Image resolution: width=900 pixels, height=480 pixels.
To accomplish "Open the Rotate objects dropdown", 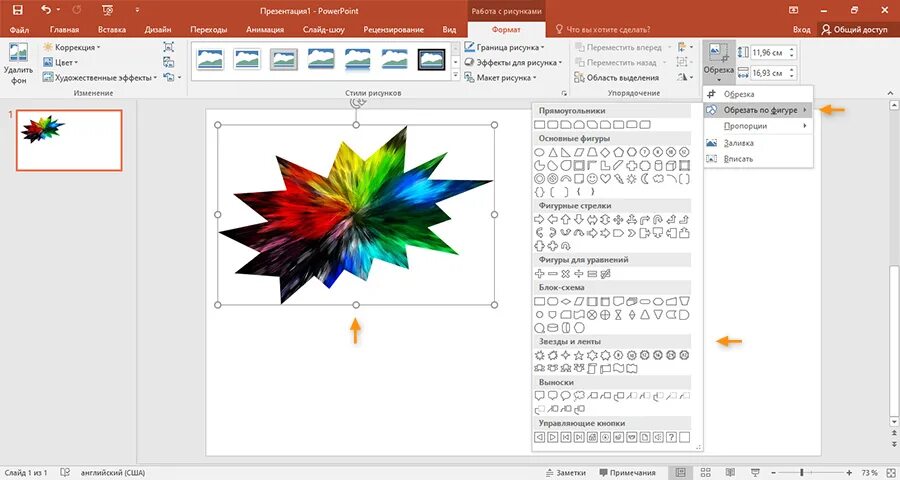I will 687,76.
